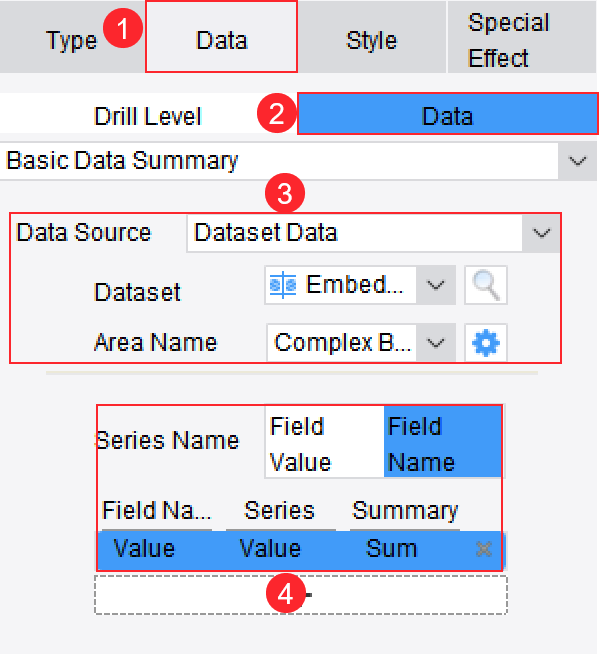Choose Field Name for Series Name

tap(443, 443)
